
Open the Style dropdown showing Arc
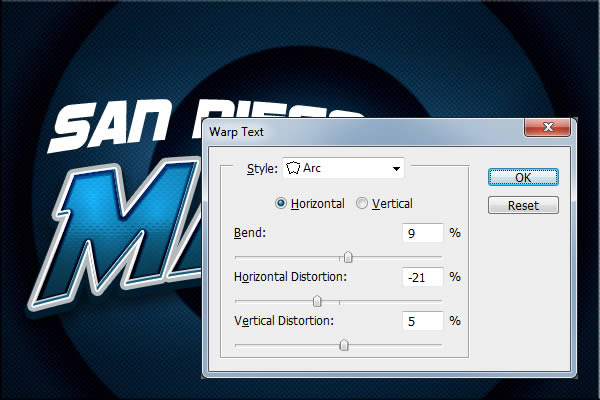(343, 168)
